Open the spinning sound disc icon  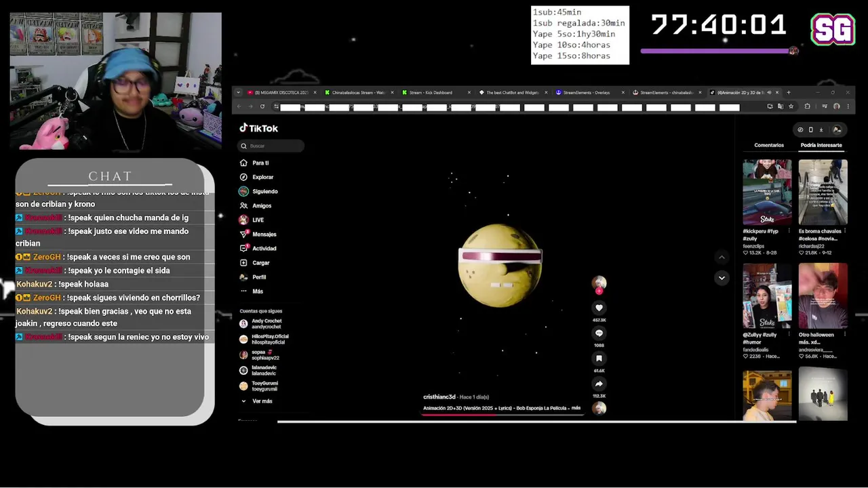599,408
